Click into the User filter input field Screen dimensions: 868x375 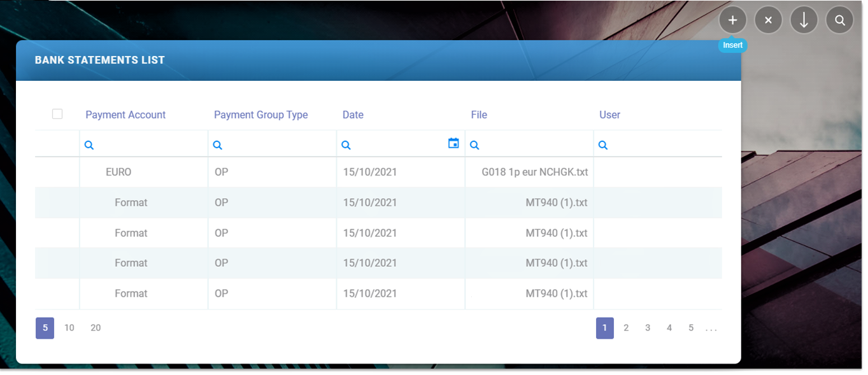pos(662,145)
